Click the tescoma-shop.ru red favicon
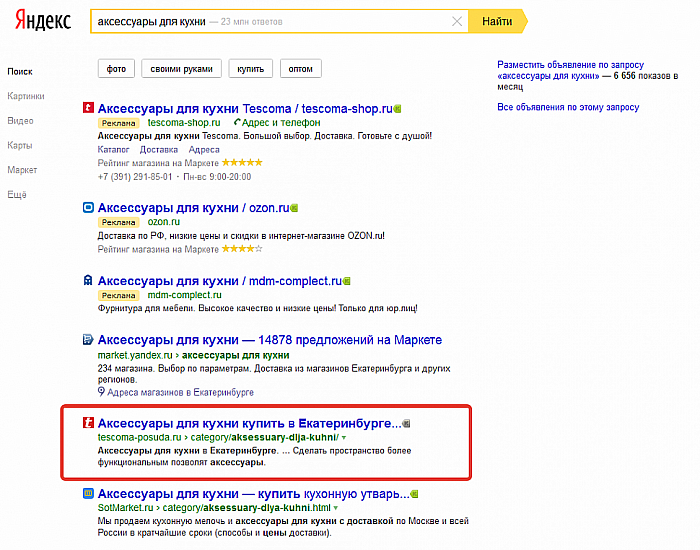 (x=88, y=108)
